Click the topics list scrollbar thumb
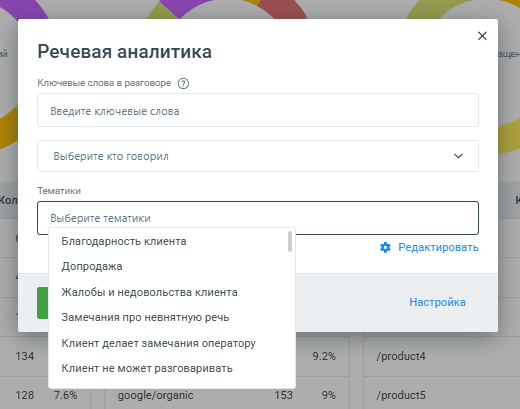This screenshot has width=520, height=409. click(x=290, y=241)
